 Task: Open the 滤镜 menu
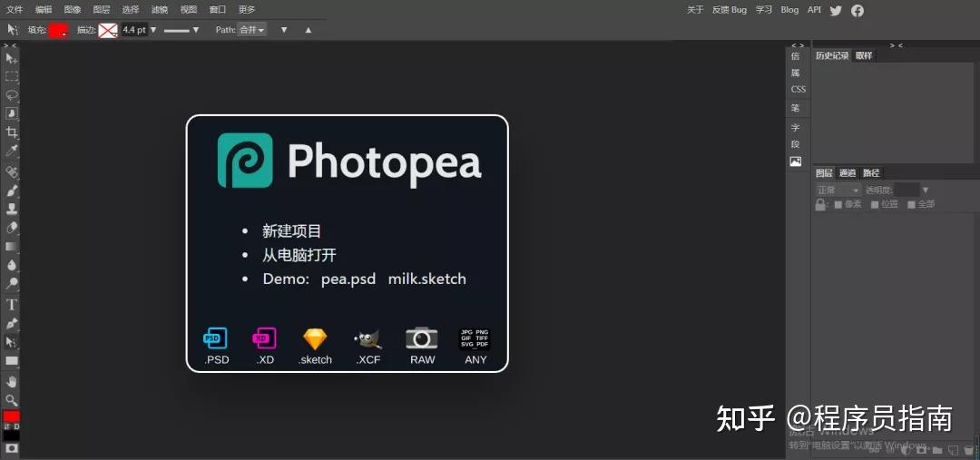pos(159,9)
